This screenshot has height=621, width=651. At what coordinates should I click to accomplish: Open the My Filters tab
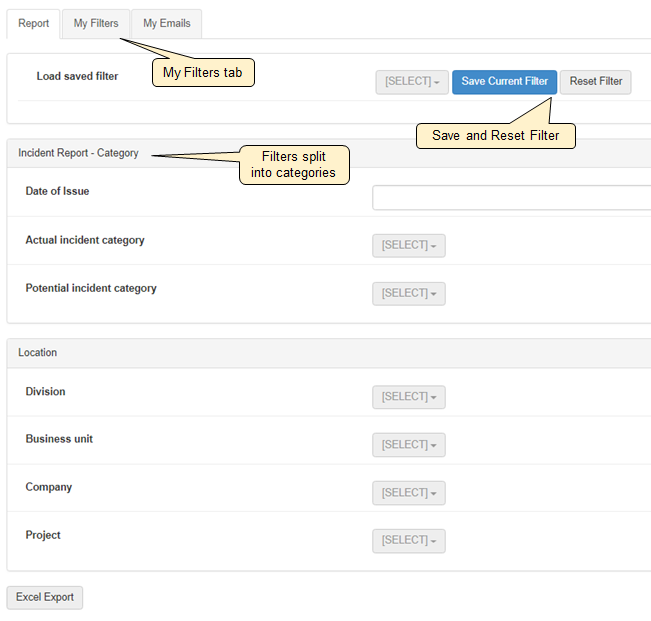point(96,24)
